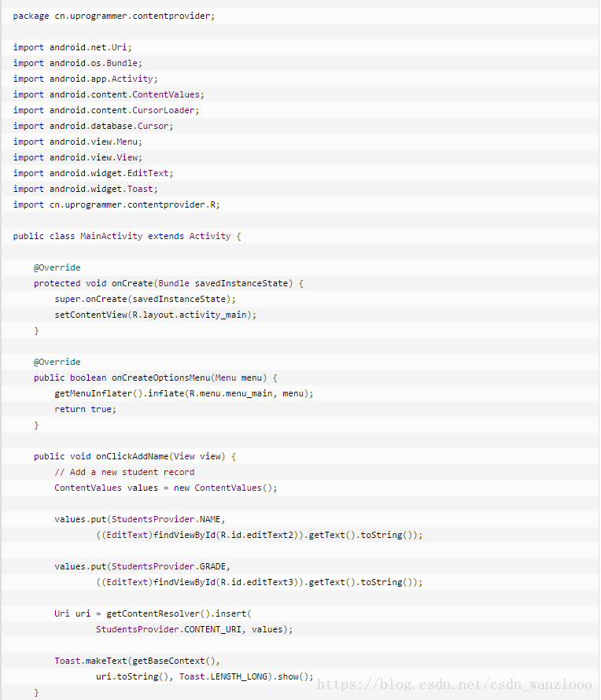
Task: Select import android.widget.EditText line
Action: click(93, 173)
